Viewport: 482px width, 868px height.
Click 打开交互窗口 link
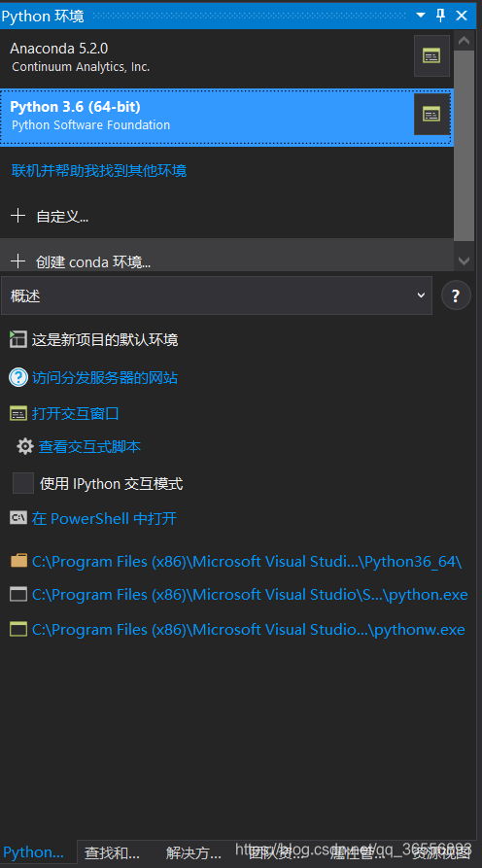(x=75, y=413)
